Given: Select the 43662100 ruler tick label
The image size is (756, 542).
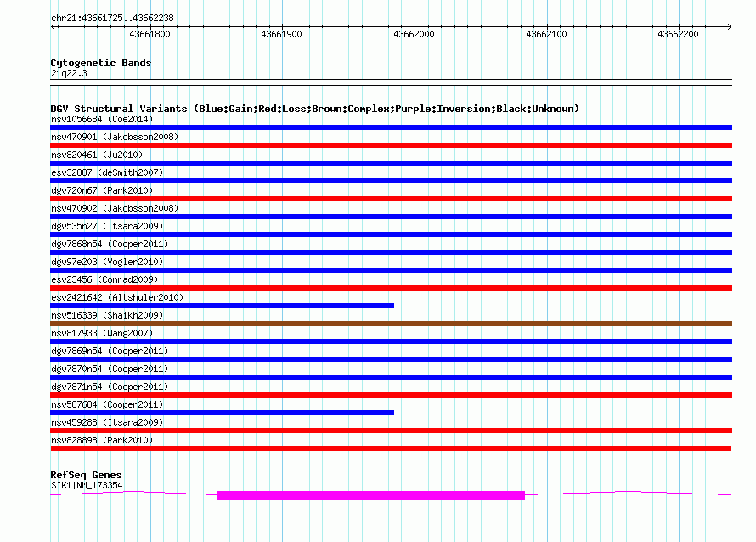Looking at the screenshot, I should coord(546,34).
